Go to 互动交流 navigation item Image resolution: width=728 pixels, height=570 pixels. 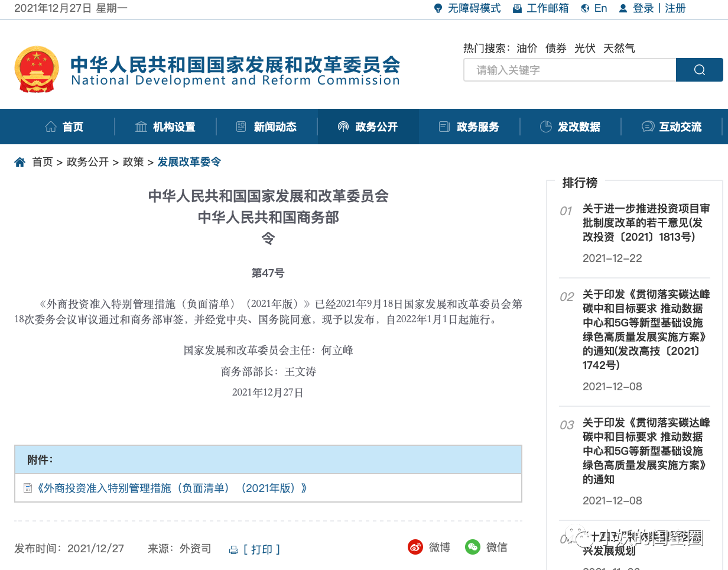pyautogui.click(x=672, y=127)
